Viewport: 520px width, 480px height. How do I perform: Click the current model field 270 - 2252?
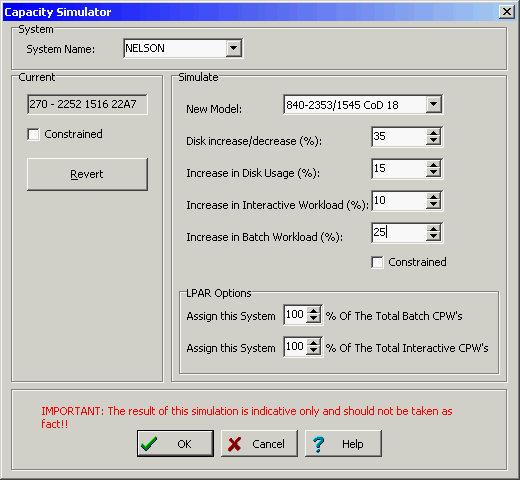87,104
